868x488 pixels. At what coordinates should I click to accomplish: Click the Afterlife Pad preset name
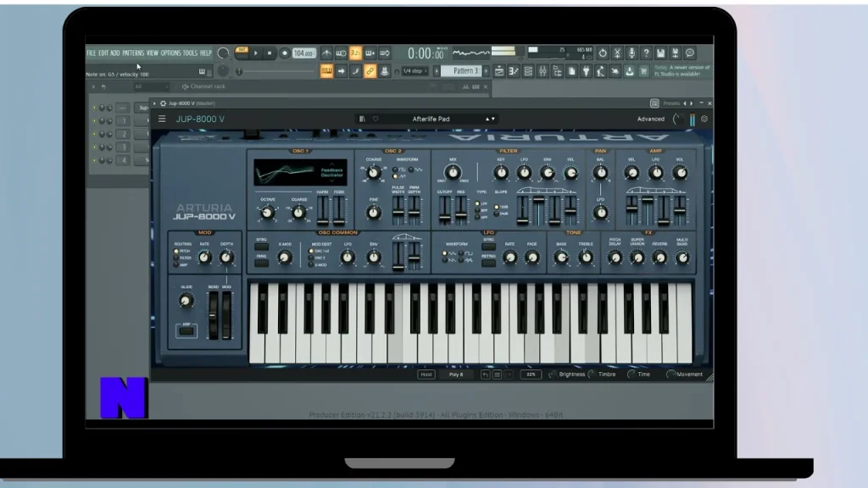click(x=431, y=119)
